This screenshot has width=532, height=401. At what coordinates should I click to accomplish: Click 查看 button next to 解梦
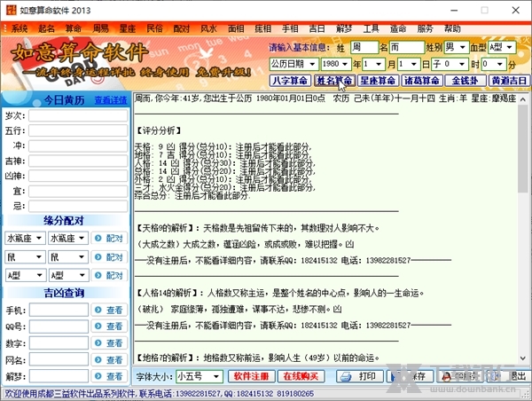click(x=109, y=376)
